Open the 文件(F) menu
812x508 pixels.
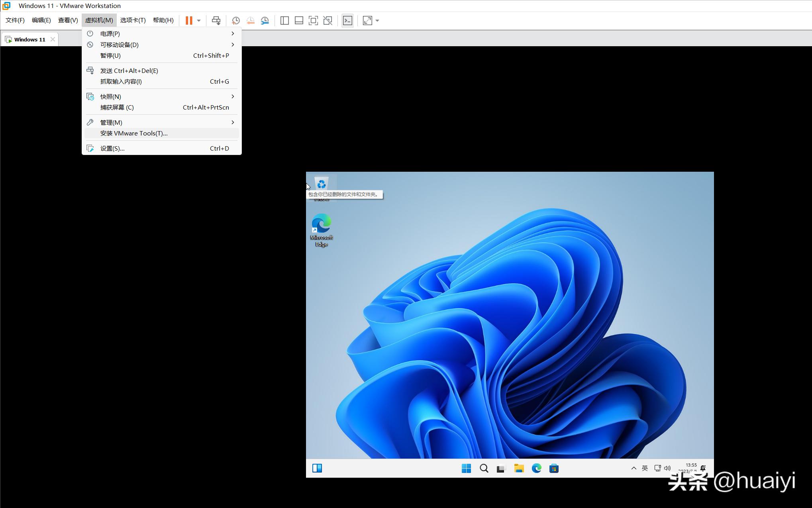[x=15, y=20]
